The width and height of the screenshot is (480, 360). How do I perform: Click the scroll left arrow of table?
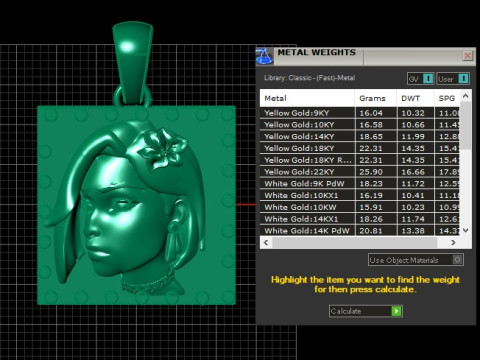pyautogui.click(x=266, y=243)
